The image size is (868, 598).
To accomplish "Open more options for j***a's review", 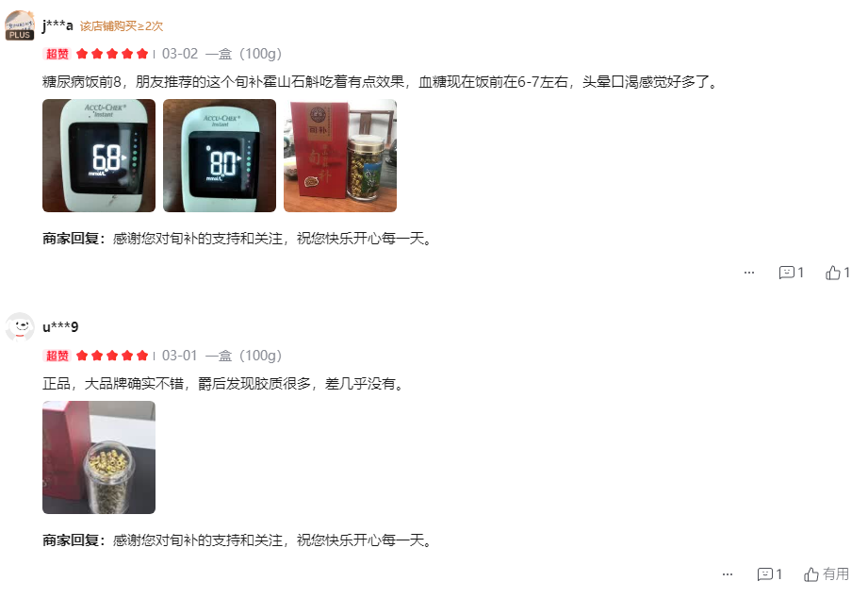I will tap(749, 273).
